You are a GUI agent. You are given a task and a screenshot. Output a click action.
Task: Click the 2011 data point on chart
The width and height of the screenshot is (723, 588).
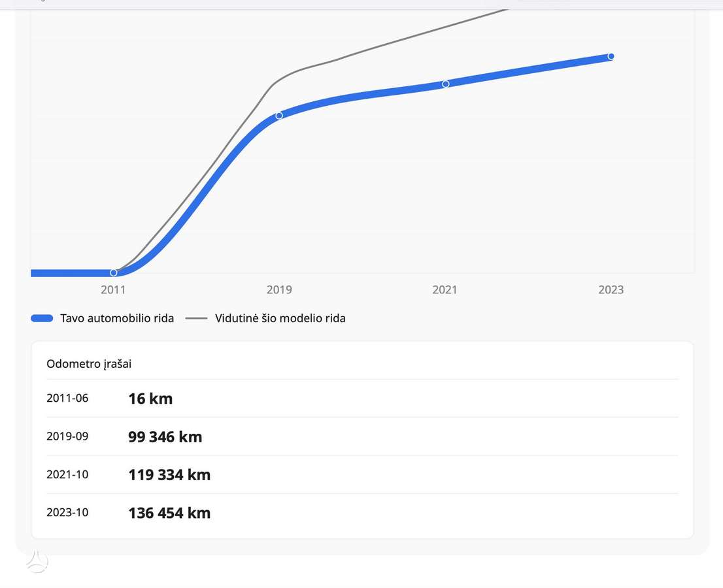114,273
